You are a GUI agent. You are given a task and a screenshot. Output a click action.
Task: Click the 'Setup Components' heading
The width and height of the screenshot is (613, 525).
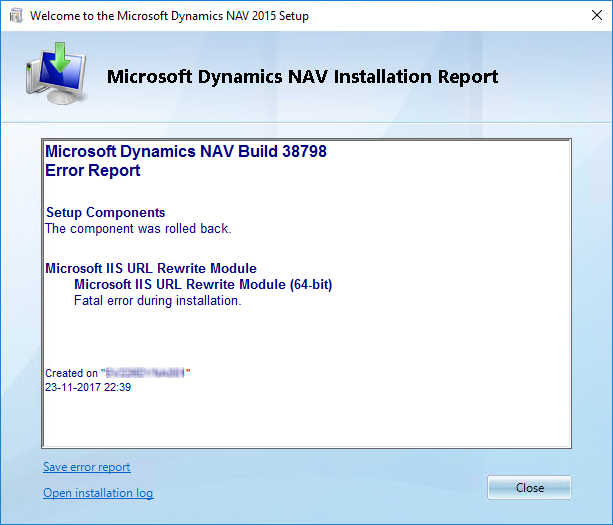106,212
